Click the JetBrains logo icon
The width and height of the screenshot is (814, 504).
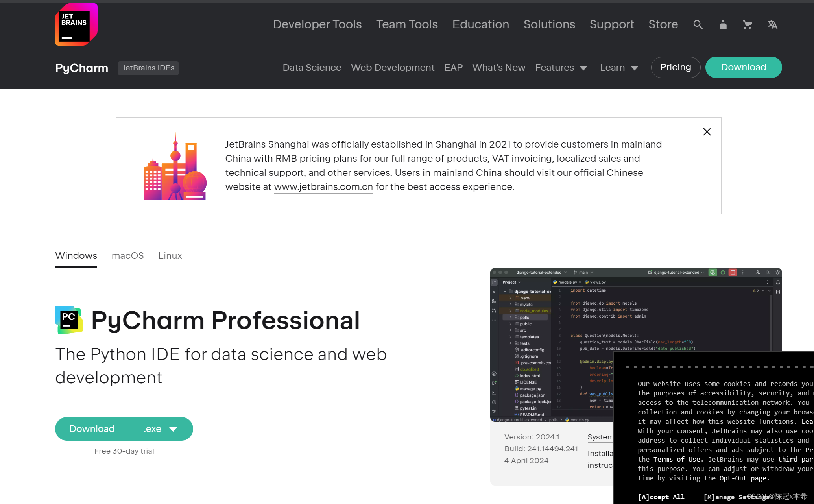(76, 24)
